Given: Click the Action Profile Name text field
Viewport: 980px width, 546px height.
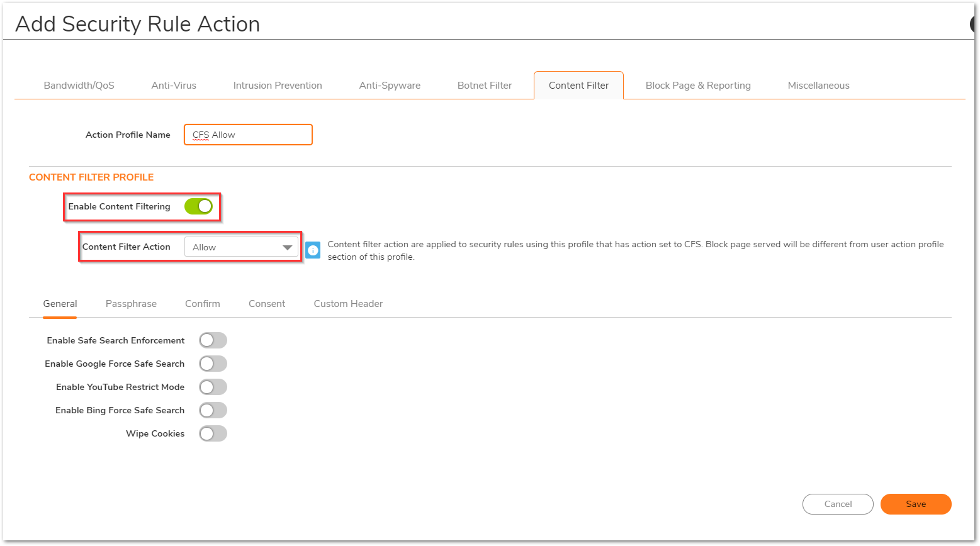Looking at the screenshot, I should click(x=248, y=135).
